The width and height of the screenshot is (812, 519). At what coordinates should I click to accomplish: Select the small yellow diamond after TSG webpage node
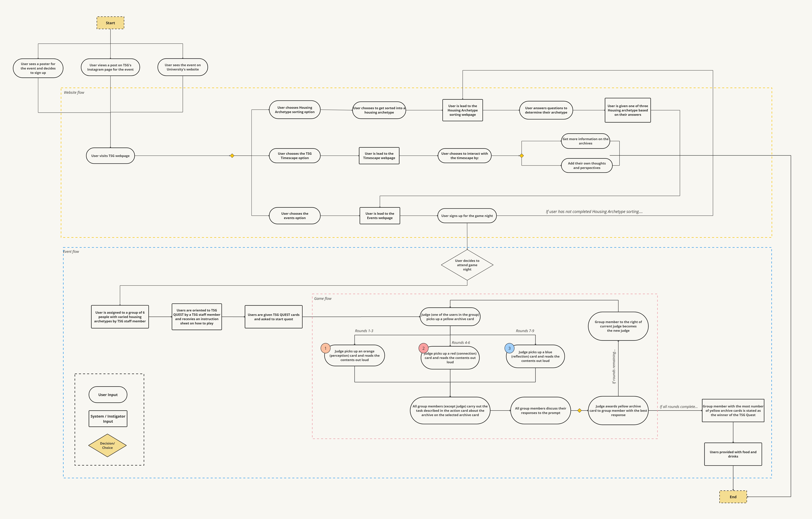232,156
